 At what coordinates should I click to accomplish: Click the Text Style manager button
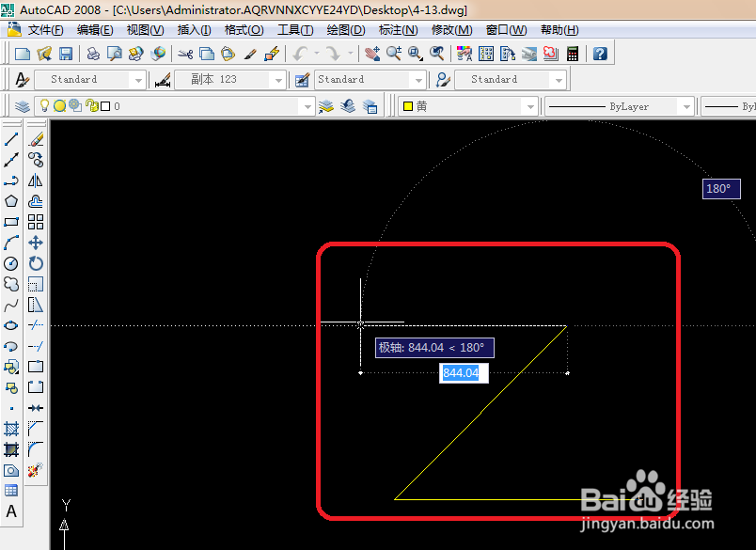[22, 80]
